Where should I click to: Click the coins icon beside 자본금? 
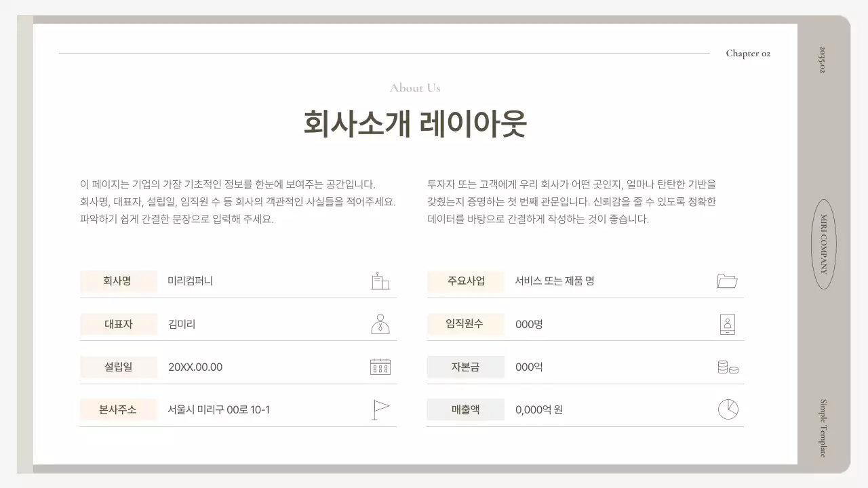click(728, 366)
